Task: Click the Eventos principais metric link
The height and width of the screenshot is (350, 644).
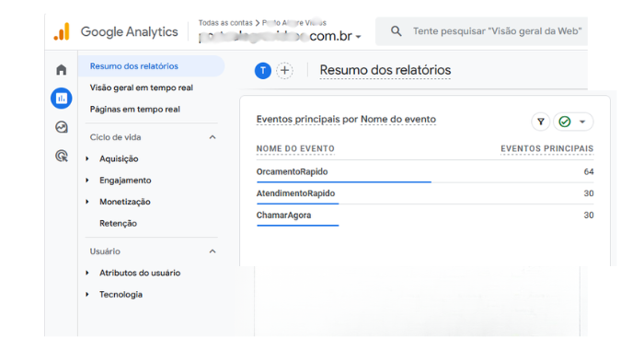Action: (x=298, y=119)
